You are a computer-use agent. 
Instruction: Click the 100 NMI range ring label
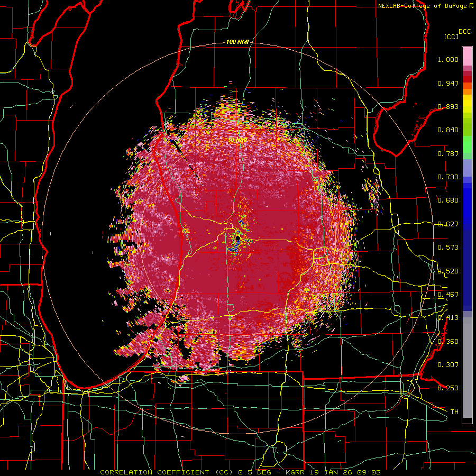[237, 42]
